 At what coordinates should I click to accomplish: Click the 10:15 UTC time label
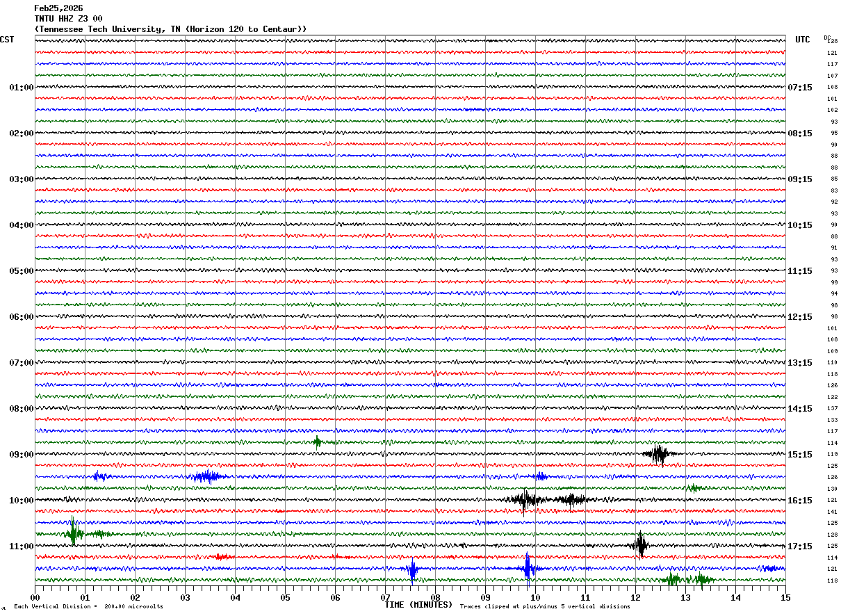pyautogui.click(x=799, y=225)
